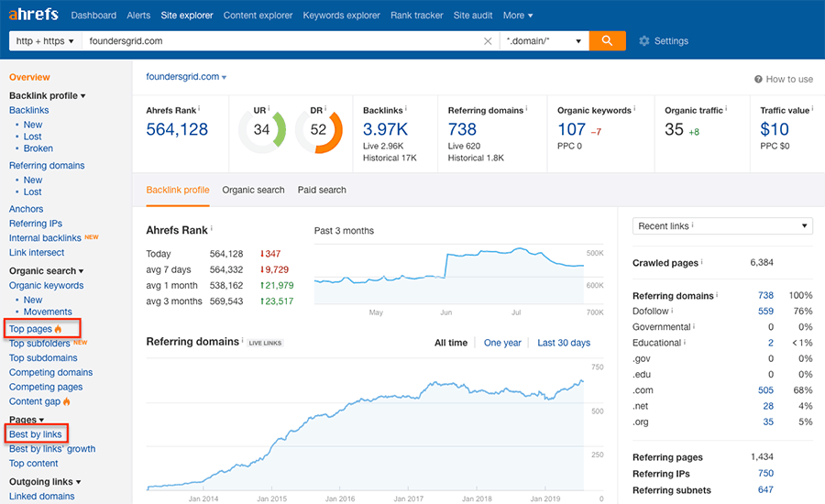825x504 pixels.
Task: Collapse the Organic search sidebar section
Action: (x=47, y=271)
